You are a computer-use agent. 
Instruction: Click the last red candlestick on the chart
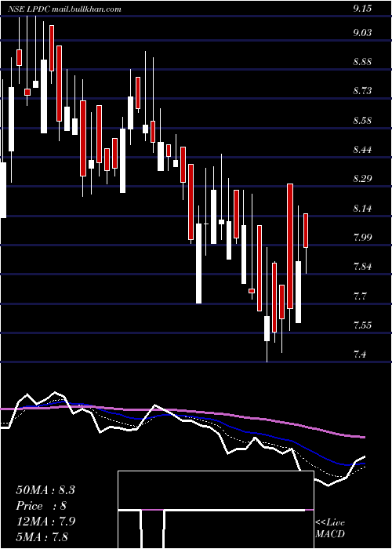click(x=306, y=231)
